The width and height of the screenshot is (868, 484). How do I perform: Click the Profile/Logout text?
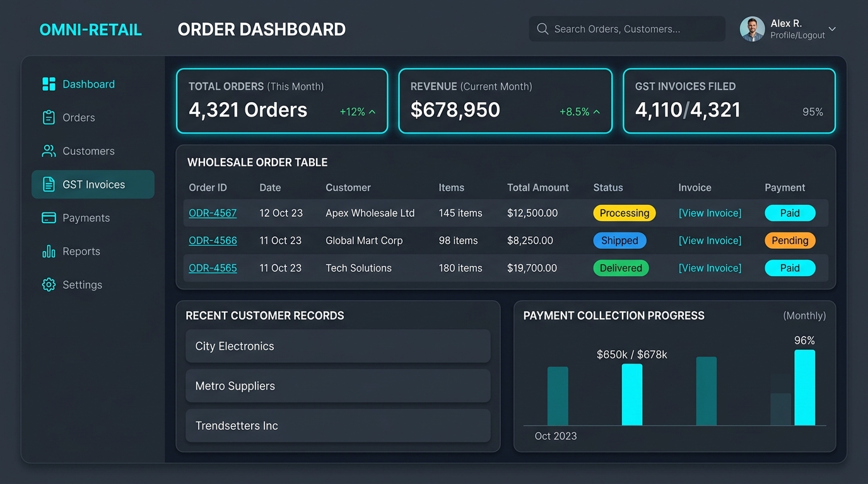pos(797,35)
